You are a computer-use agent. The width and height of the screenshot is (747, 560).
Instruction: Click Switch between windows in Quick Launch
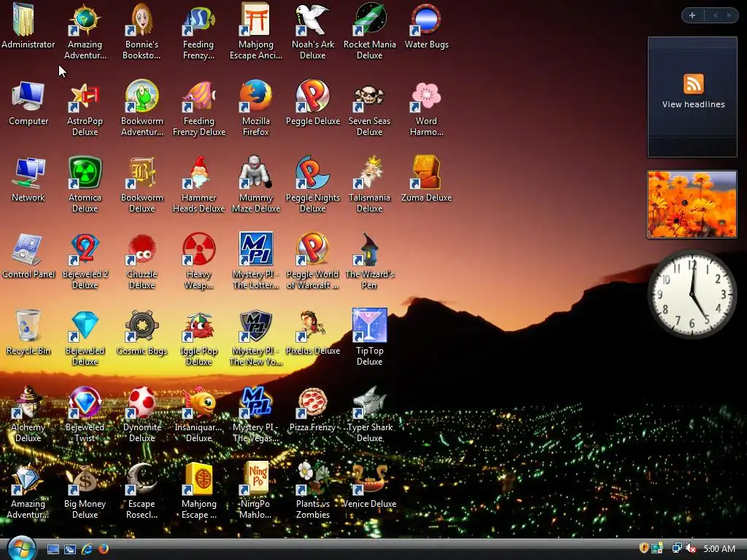[x=70, y=549]
